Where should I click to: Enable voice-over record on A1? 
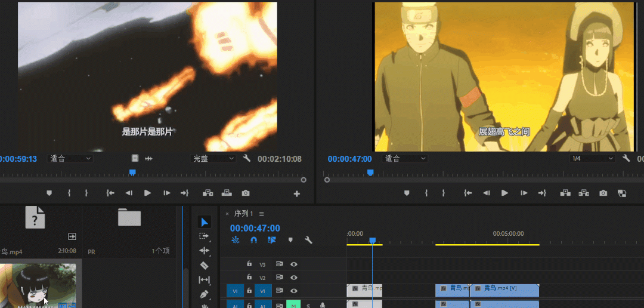323,305
